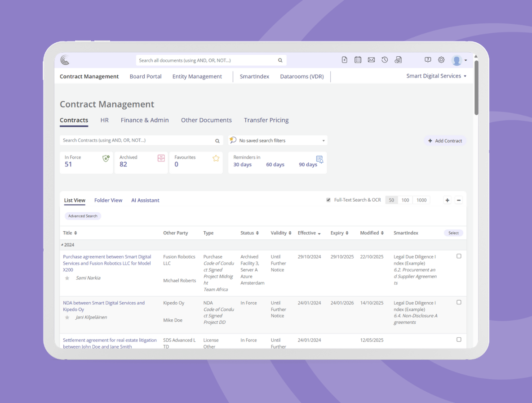Collapse the 2024 contract group
The height and width of the screenshot is (403, 532).
coord(62,244)
